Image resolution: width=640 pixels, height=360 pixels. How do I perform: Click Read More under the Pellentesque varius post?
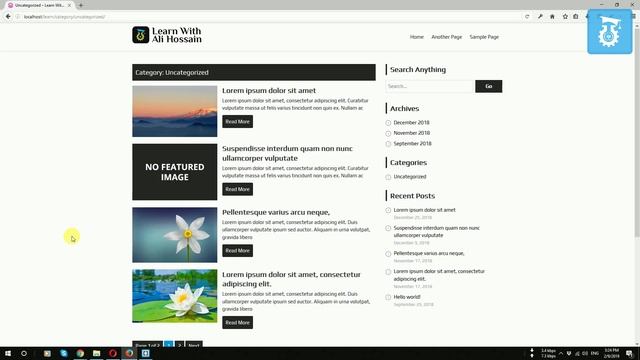(238, 251)
